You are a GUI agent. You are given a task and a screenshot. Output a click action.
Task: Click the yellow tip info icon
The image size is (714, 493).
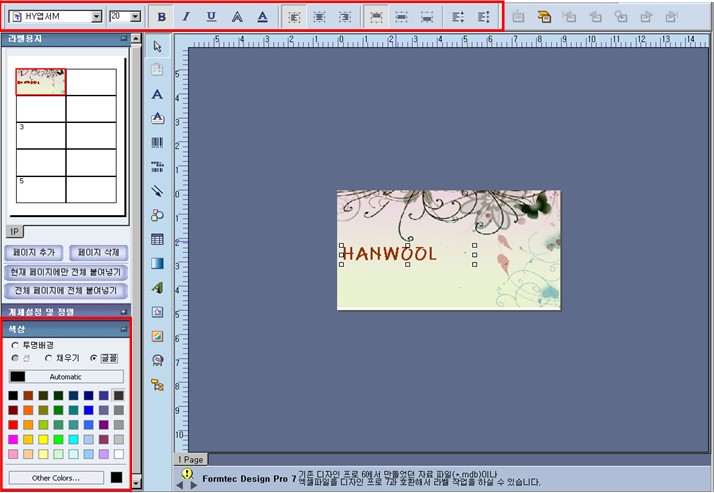187,473
